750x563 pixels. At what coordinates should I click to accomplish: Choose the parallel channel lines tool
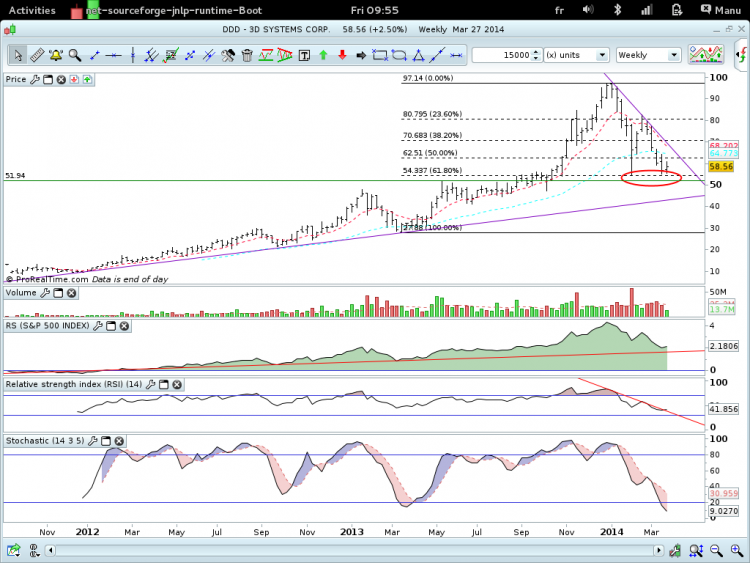(x=151, y=55)
